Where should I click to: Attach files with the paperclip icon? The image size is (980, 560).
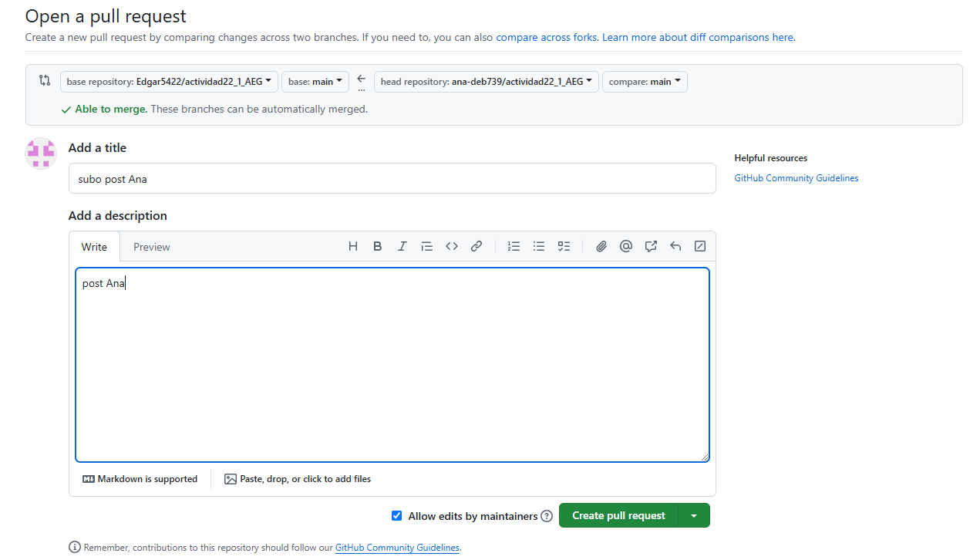tap(601, 246)
